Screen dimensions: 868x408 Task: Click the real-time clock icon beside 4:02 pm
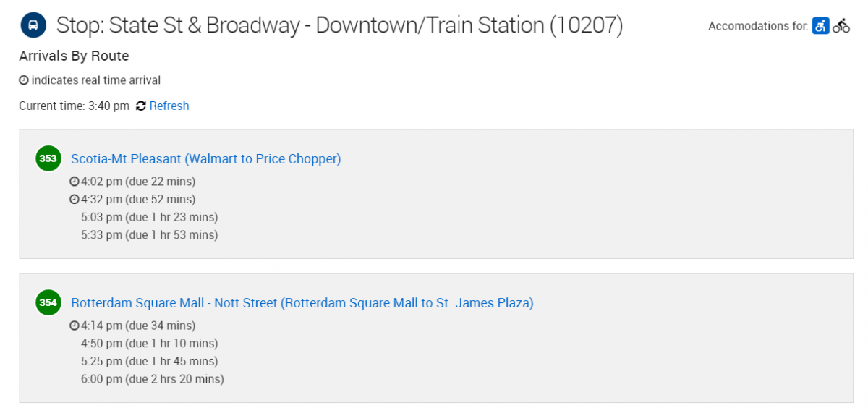click(74, 182)
